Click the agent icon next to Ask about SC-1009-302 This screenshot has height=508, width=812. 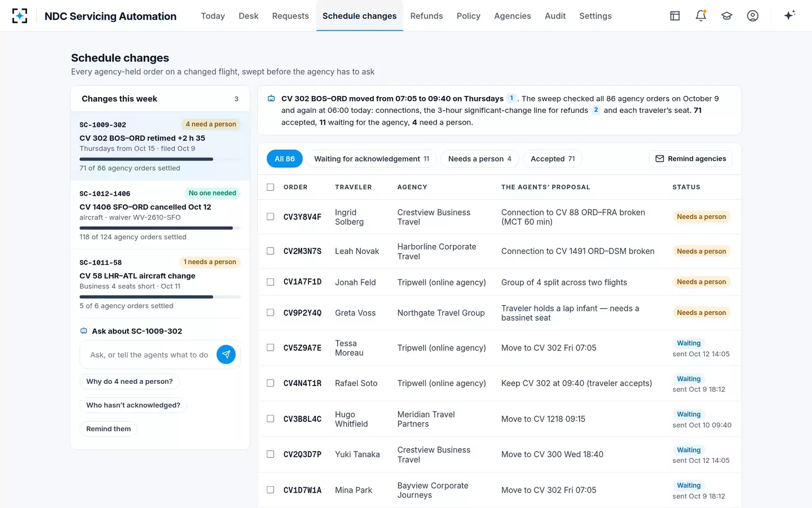point(83,331)
